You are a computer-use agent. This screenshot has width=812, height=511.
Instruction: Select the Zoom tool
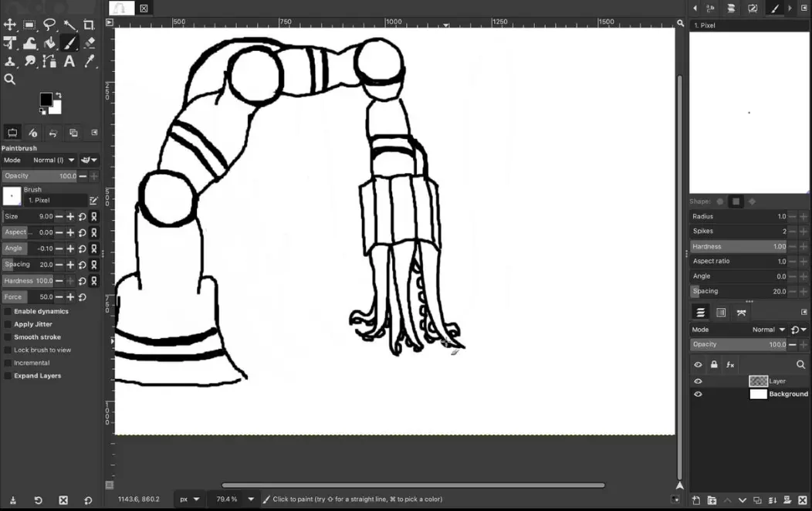10,79
